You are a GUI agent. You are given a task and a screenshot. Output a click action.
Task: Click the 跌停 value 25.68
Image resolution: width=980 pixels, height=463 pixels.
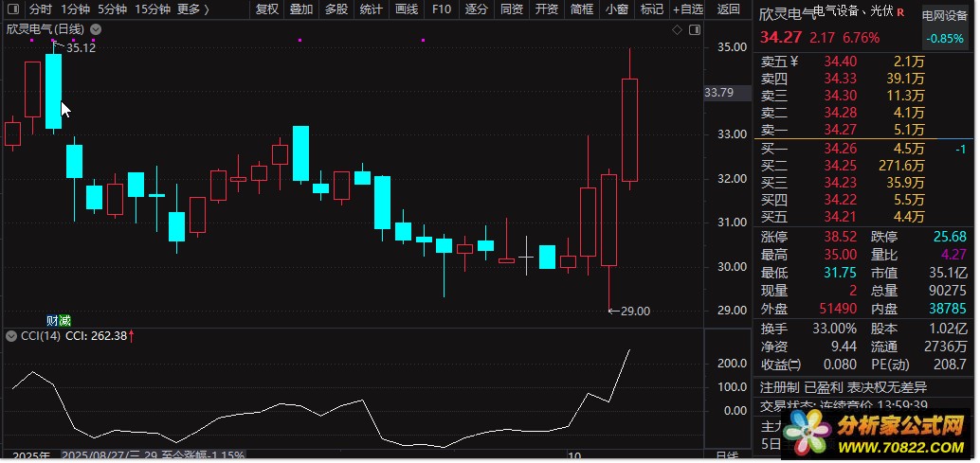[x=950, y=237]
